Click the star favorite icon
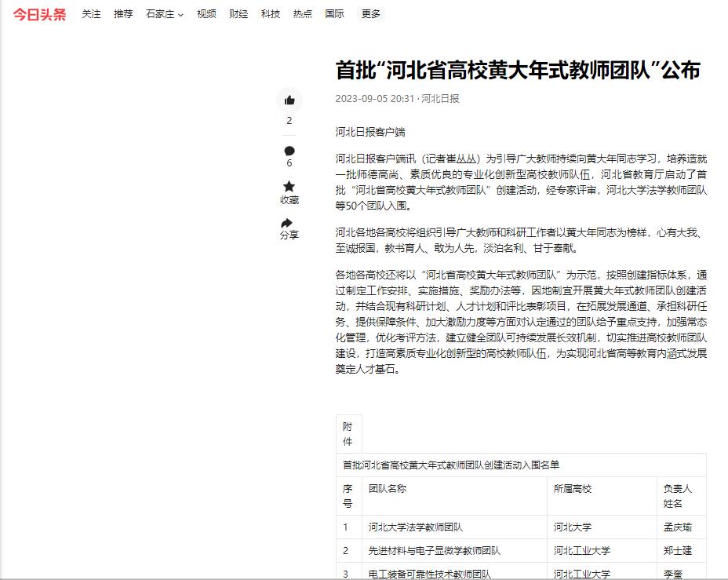Screen dimensions: 728x580 289,187
